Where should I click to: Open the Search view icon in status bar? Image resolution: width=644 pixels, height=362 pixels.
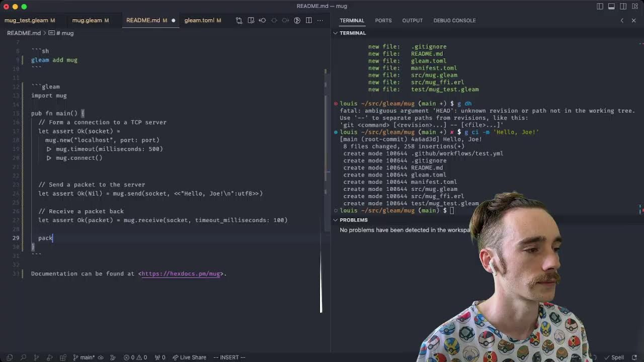click(23, 357)
